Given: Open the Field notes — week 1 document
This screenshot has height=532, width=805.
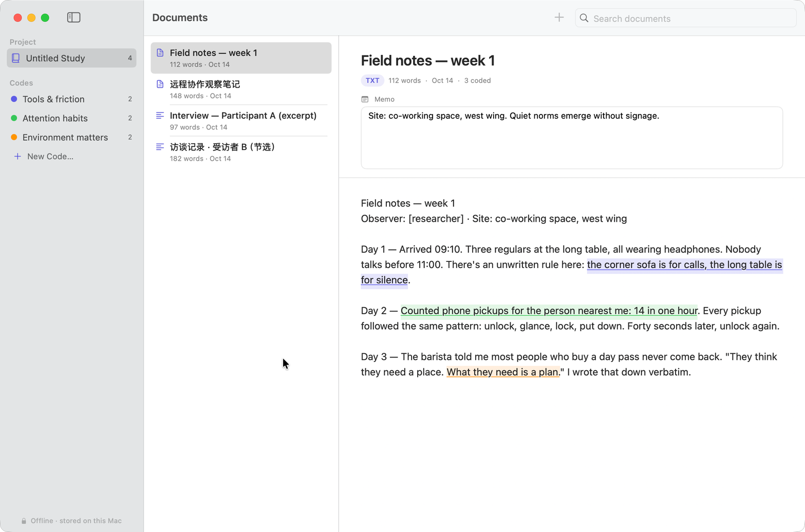Looking at the screenshot, I should [241, 58].
